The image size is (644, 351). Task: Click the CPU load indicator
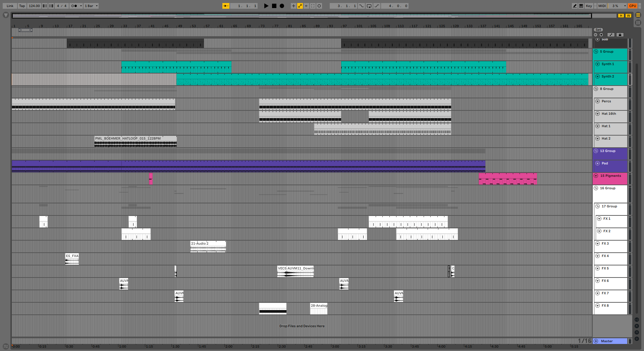point(633,6)
